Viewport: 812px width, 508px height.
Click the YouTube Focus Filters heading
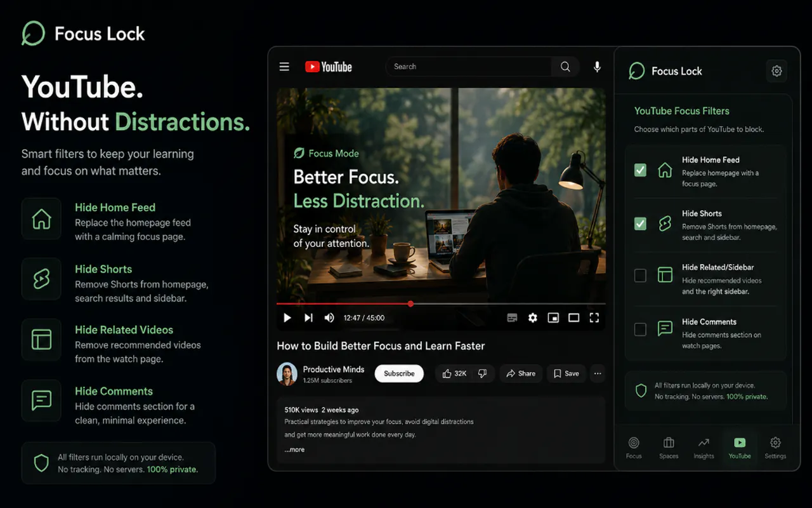[x=682, y=111]
